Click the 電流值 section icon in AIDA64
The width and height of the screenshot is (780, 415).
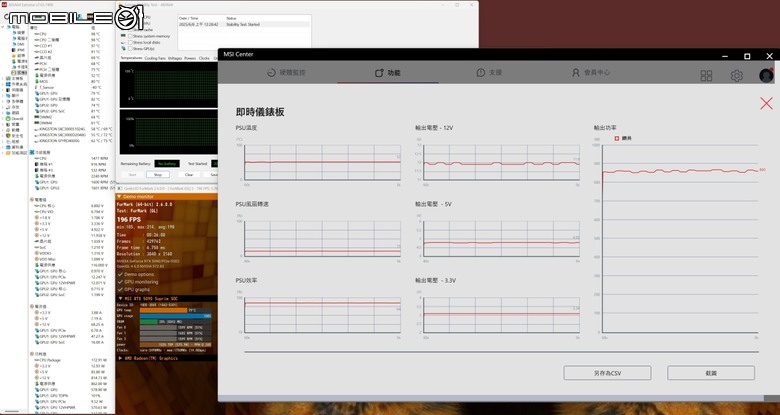pos(32,306)
